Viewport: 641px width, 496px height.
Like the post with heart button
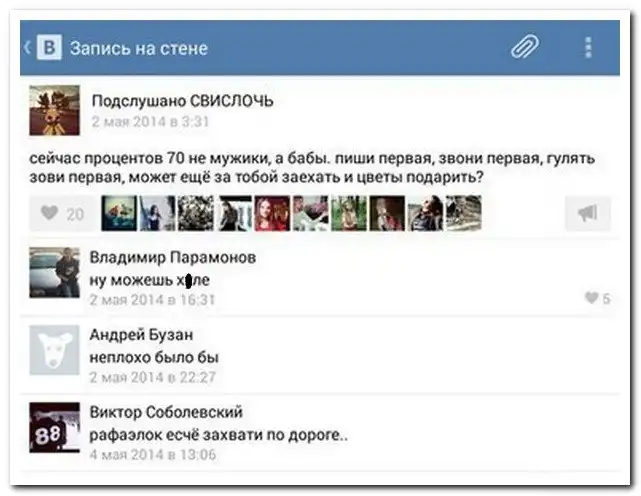(x=61, y=213)
